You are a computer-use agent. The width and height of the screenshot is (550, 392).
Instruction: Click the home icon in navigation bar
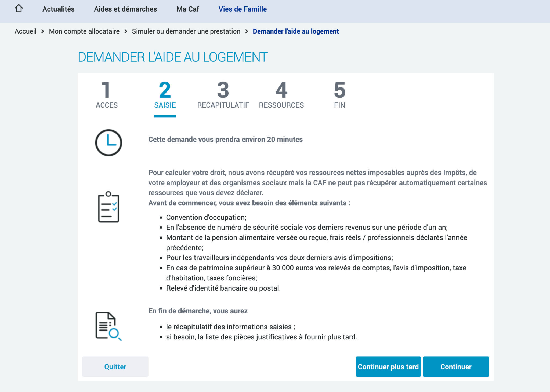19,9
